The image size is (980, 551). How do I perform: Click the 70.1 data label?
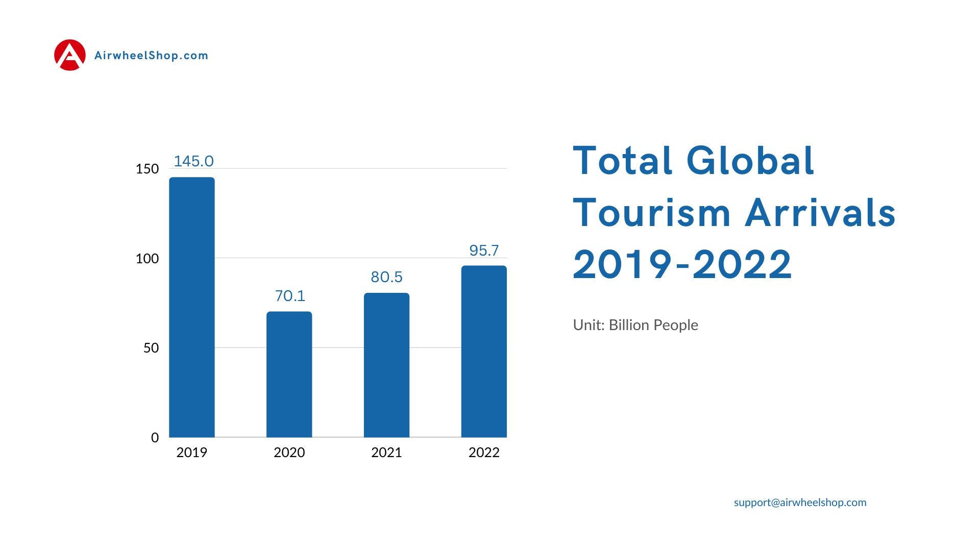(x=290, y=296)
